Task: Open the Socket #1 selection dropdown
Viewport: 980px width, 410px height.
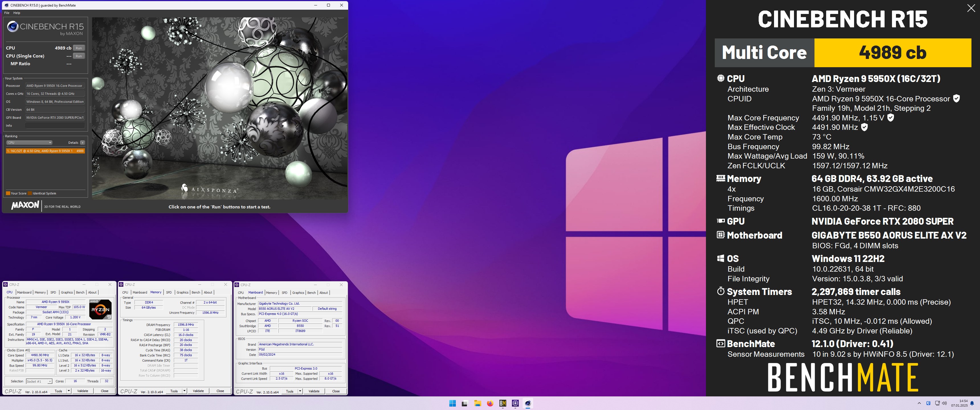Action: coord(39,381)
